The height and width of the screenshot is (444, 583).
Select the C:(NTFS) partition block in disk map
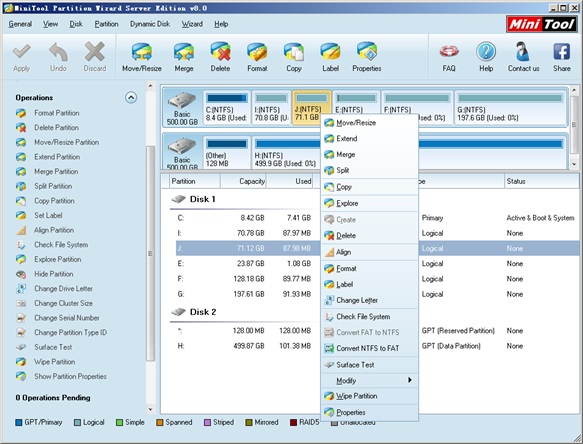(x=226, y=107)
